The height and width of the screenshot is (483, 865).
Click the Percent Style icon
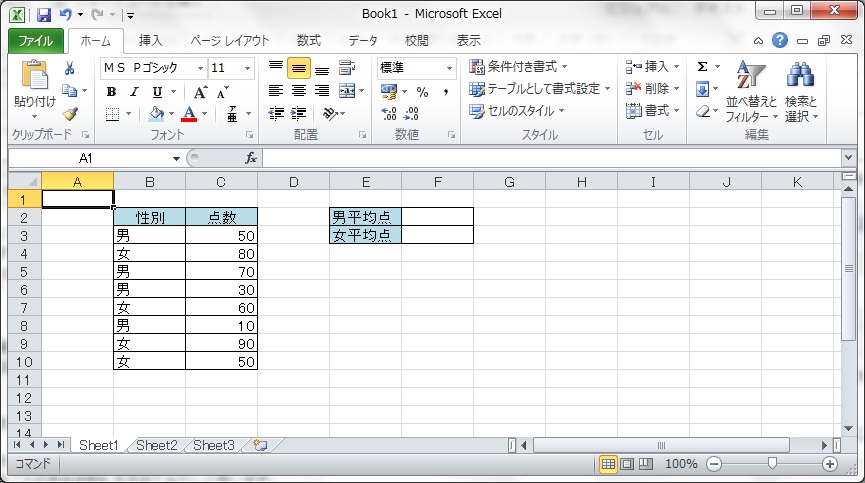423,92
